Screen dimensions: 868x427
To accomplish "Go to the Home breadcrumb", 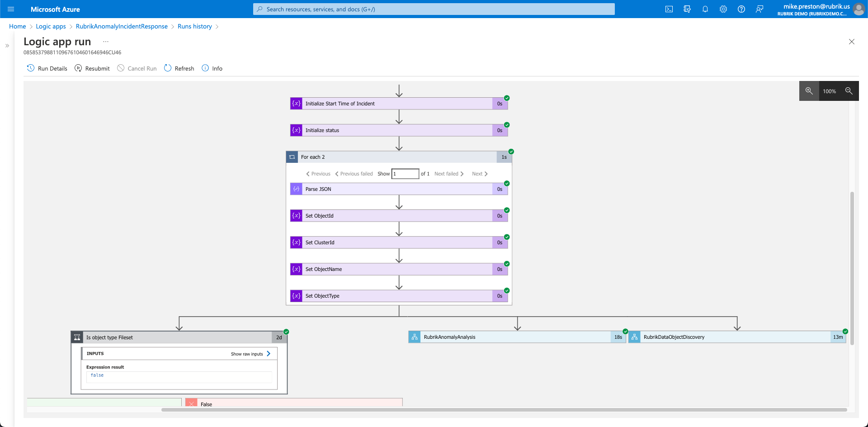I will 17,26.
